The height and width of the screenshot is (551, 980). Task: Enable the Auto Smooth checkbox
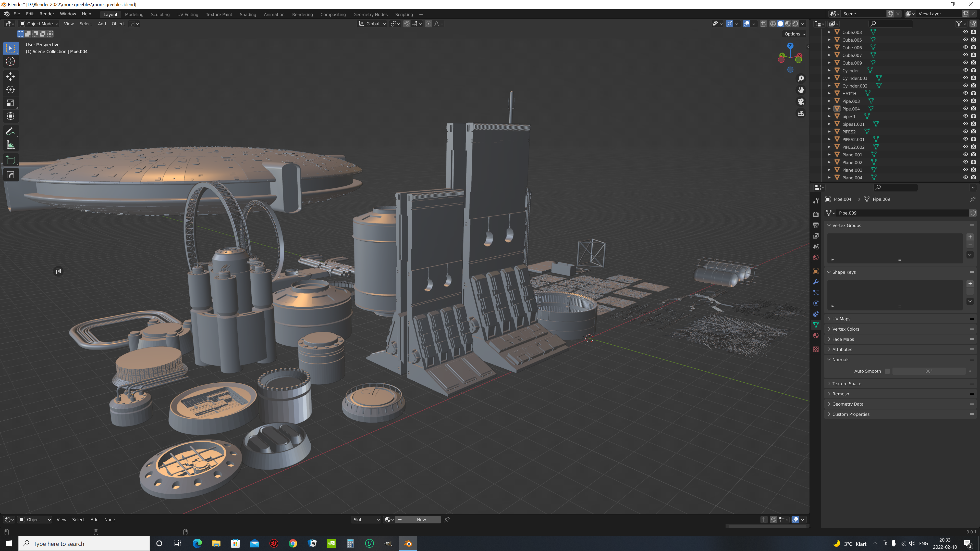click(x=888, y=371)
